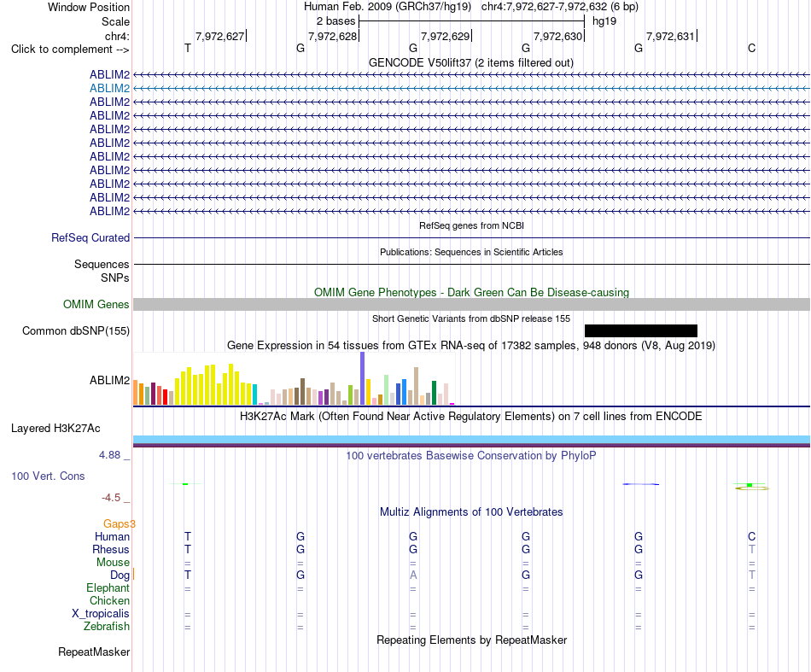Click 'RefSeq genes from NCBI' track title
811x672 pixels.
(x=471, y=225)
